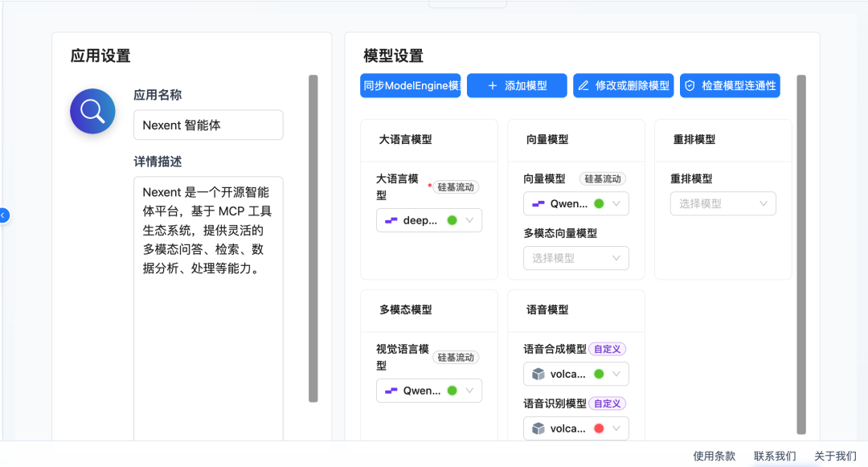This screenshot has height=467, width=868.
Task: Expand the collapsed left sidebar arrow
Action: [3, 215]
